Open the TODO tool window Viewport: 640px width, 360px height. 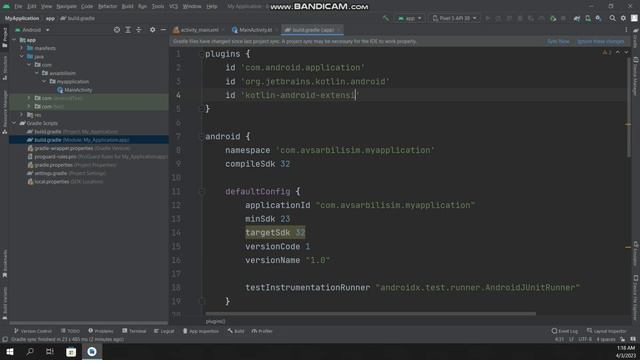click(x=70, y=331)
